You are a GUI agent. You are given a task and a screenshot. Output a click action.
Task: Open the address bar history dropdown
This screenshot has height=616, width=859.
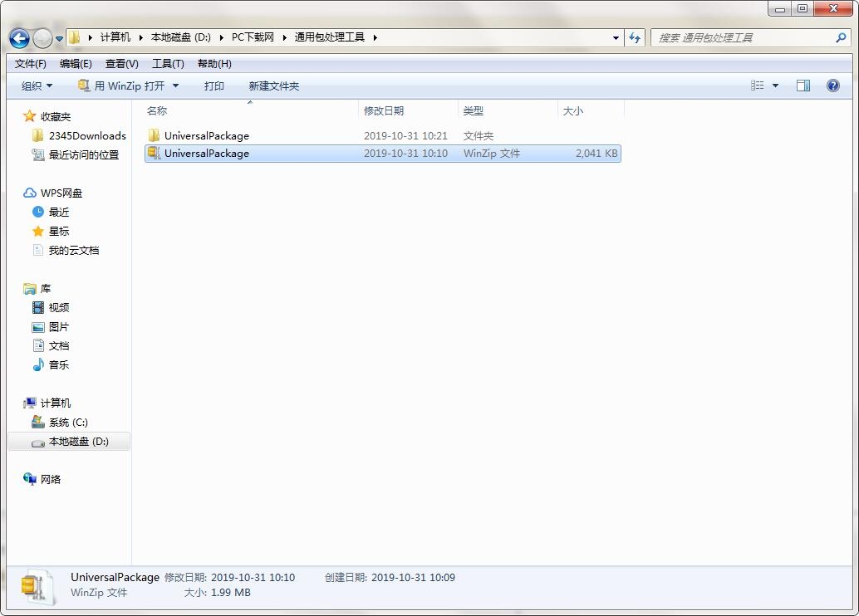pos(616,38)
